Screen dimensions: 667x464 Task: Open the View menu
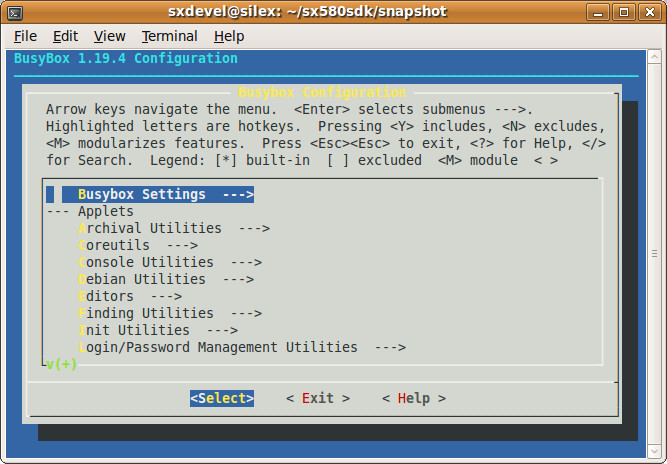tap(110, 37)
